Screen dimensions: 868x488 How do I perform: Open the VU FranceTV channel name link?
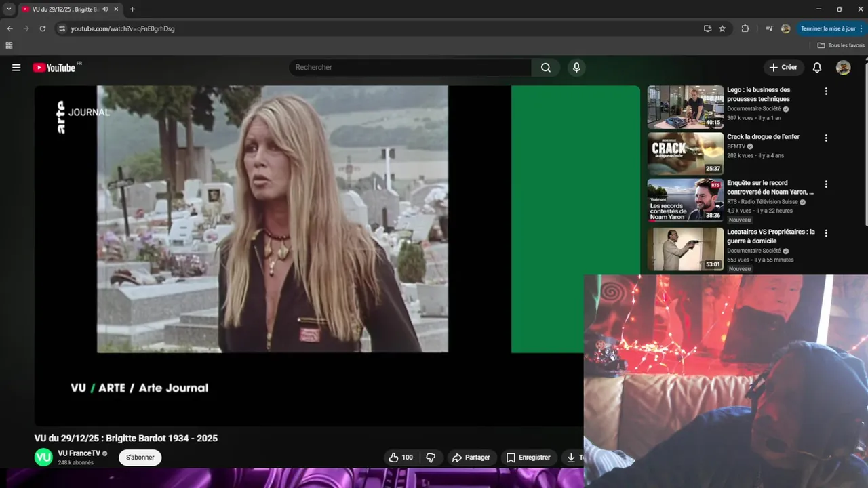point(79,453)
